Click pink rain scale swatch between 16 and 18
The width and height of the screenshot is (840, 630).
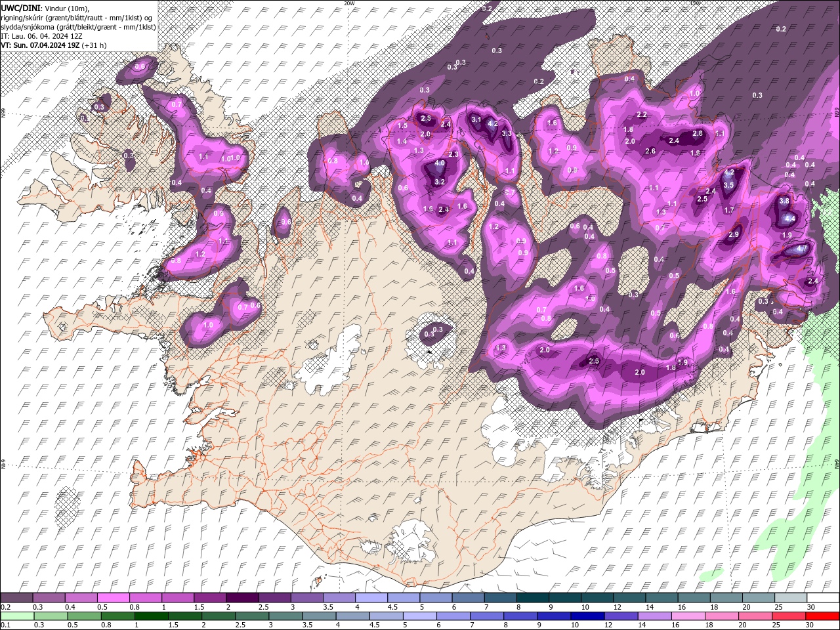click(x=689, y=616)
